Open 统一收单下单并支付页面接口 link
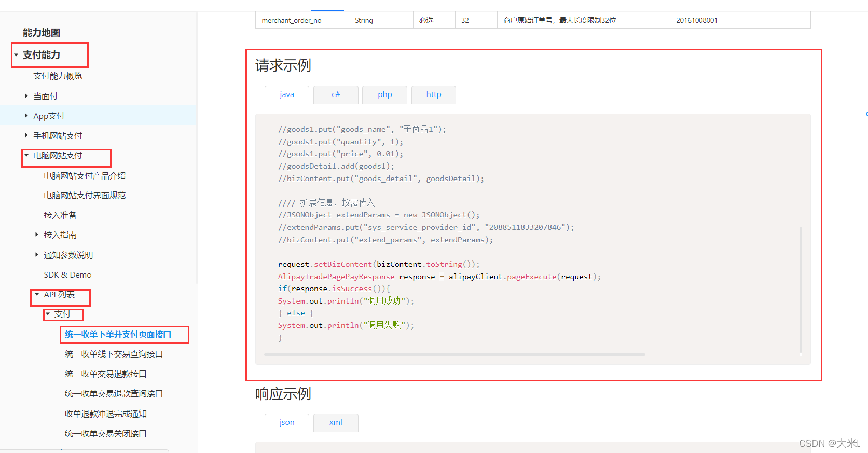Viewport: 868px width, 453px height. tap(118, 334)
